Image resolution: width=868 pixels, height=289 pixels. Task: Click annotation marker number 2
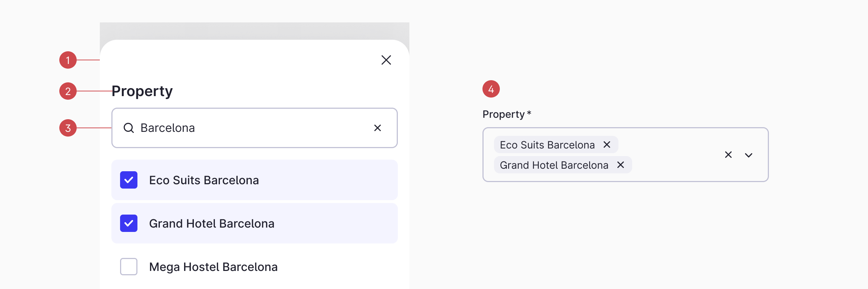tap(68, 91)
